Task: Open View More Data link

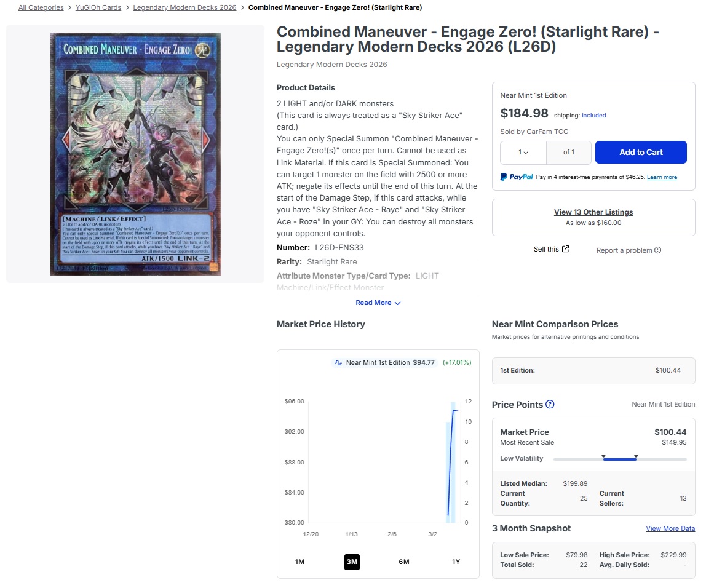Action: pyautogui.click(x=670, y=528)
